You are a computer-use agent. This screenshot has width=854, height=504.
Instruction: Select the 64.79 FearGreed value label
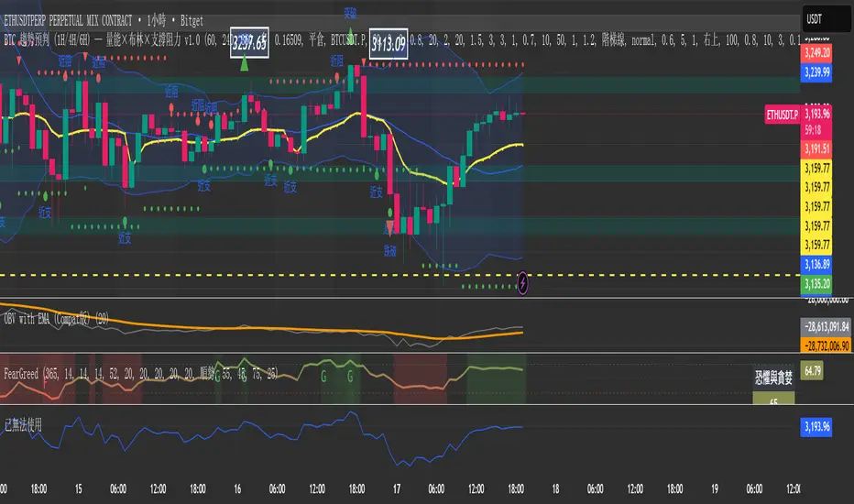812,371
